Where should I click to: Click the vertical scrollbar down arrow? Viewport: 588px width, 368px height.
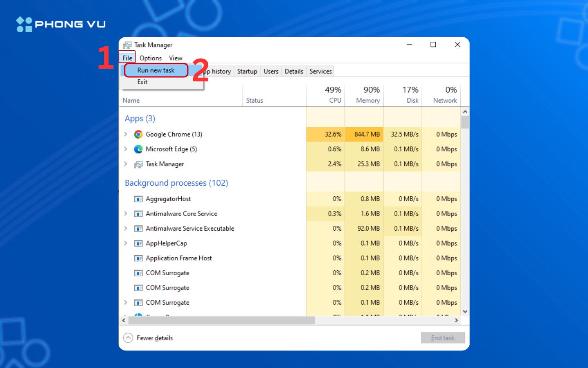point(465,312)
